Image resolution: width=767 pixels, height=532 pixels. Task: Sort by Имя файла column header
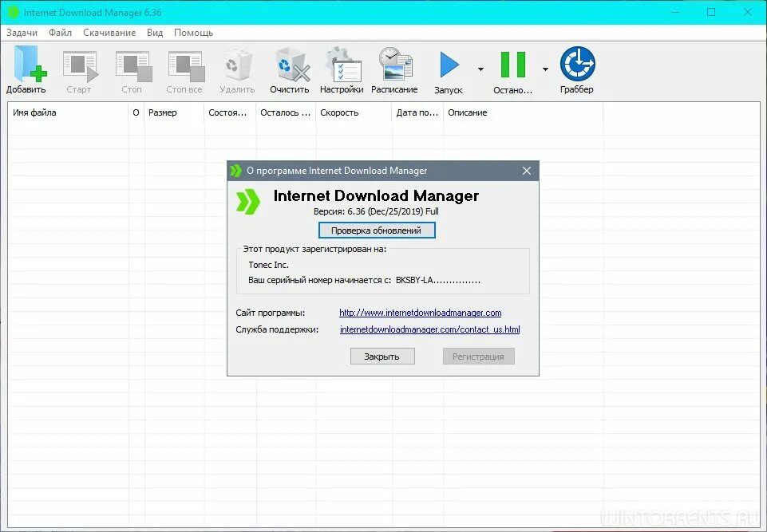68,112
